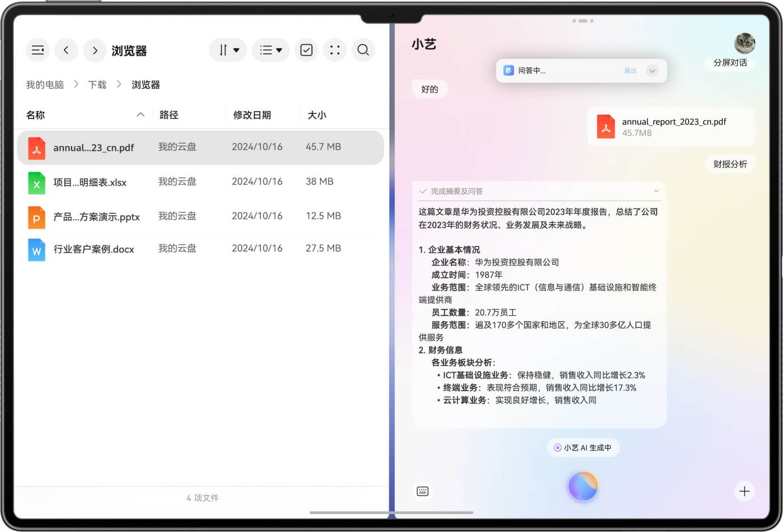Tap the 小艺 voice orb button

tap(583, 486)
